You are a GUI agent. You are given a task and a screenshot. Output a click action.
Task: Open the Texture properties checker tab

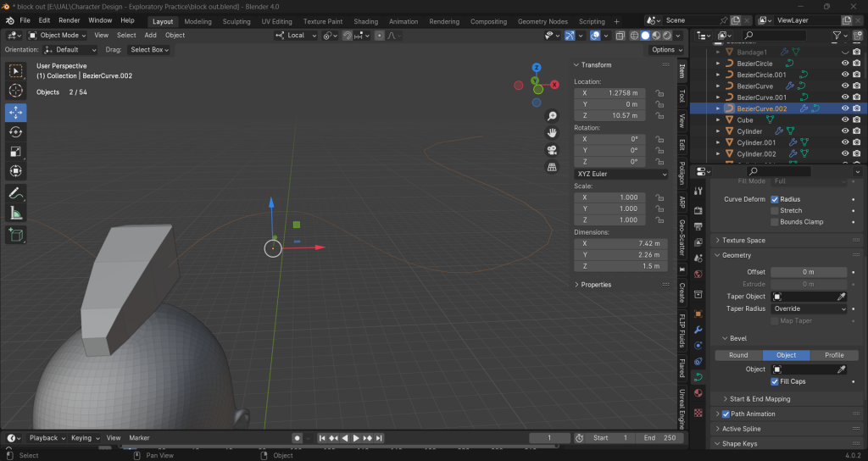click(x=698, y=413)
